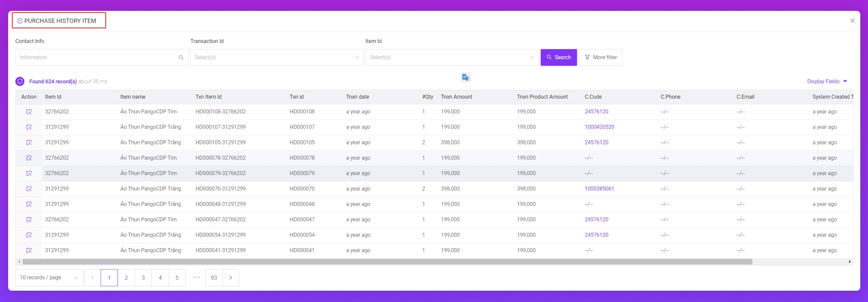Viewport: 868px width, 302px height.
Task: Click next page arrow in pagination
Action: (x=231, y=278)
